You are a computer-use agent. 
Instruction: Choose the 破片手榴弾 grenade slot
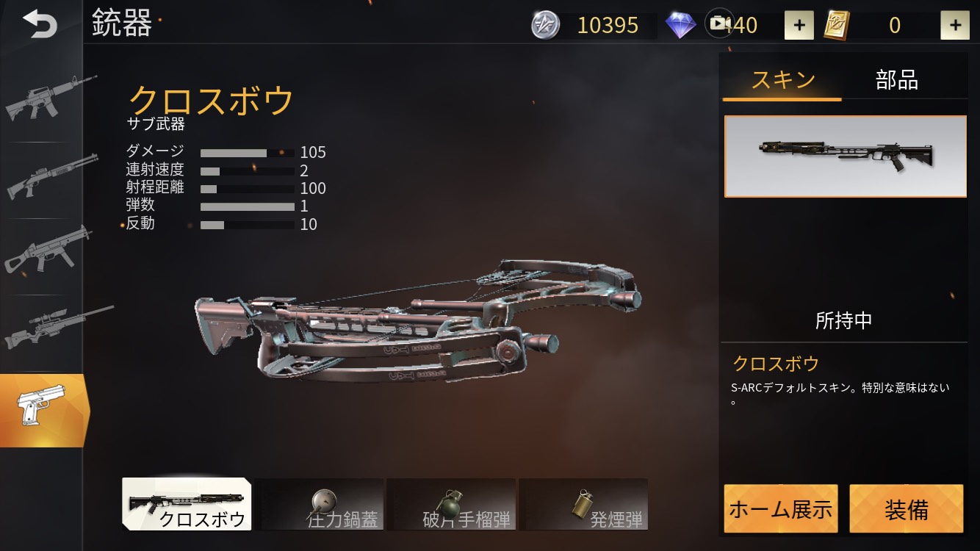[451, 505]
